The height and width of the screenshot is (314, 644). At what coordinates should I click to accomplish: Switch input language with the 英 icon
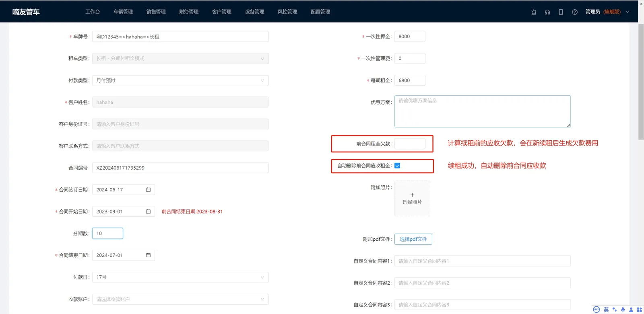tap(606, 310)
